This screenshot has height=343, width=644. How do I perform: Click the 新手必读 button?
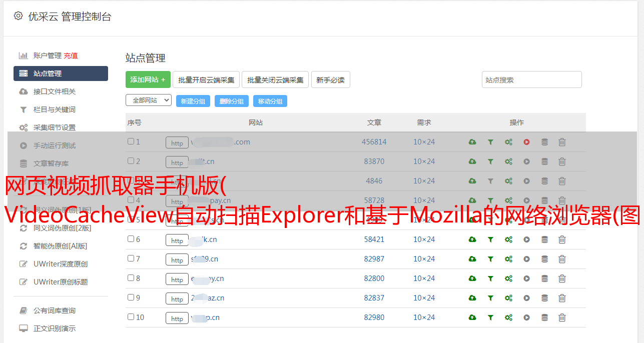330,79
